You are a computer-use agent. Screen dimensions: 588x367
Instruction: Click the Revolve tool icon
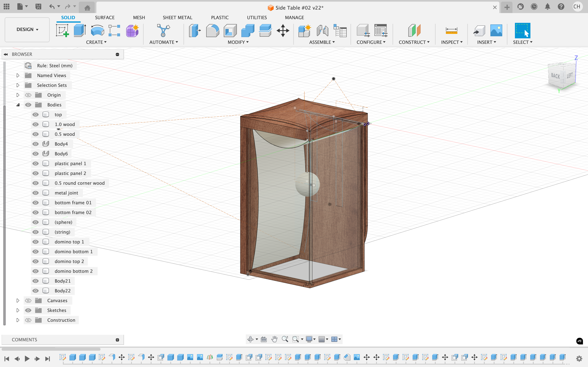coord(97,31)
